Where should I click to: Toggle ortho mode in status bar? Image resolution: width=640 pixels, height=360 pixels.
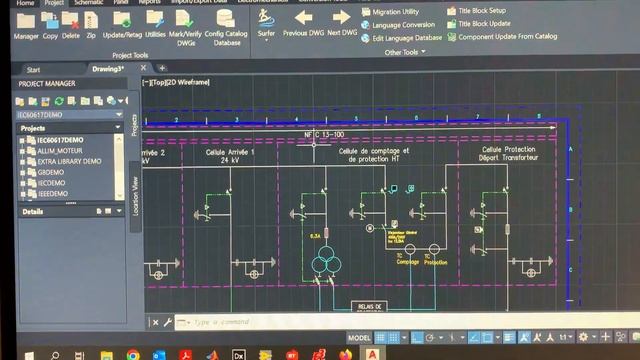417,338
